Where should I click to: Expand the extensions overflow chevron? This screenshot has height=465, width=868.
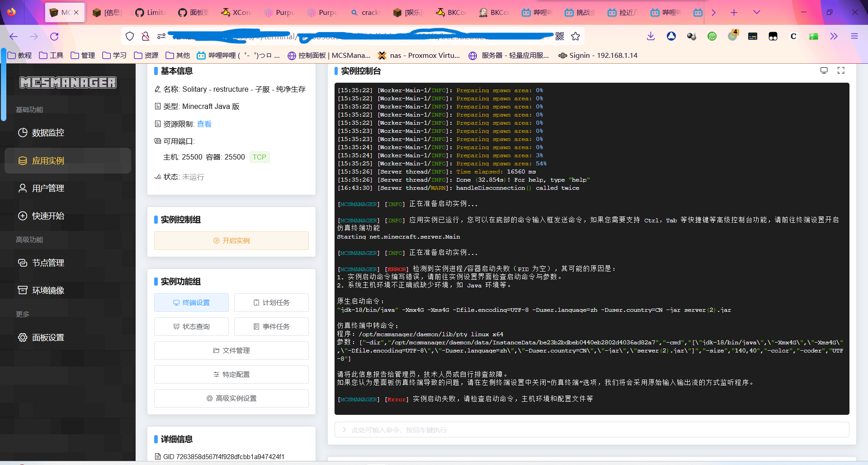[x=834, y=36]
